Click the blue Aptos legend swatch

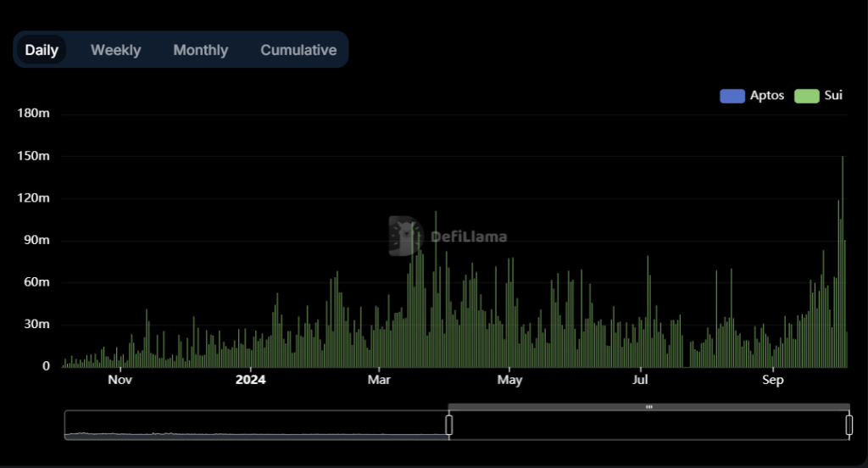pos(732,96)
